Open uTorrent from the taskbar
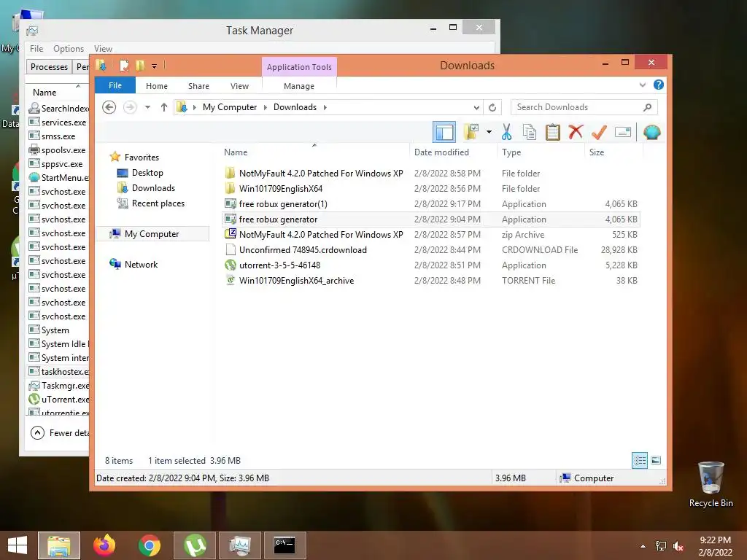Viewport: 747px width, 560px height. coord(195,545)
